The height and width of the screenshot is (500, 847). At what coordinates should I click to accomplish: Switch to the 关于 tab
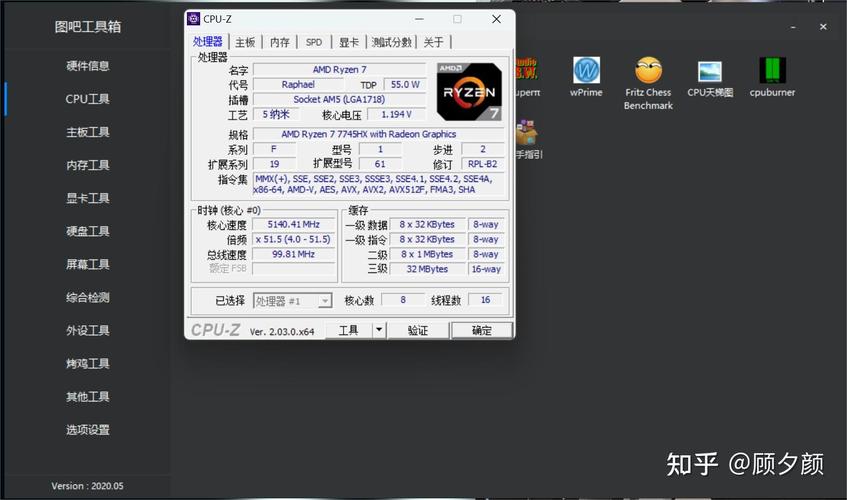pyautogui.click(x=433, y=42)
